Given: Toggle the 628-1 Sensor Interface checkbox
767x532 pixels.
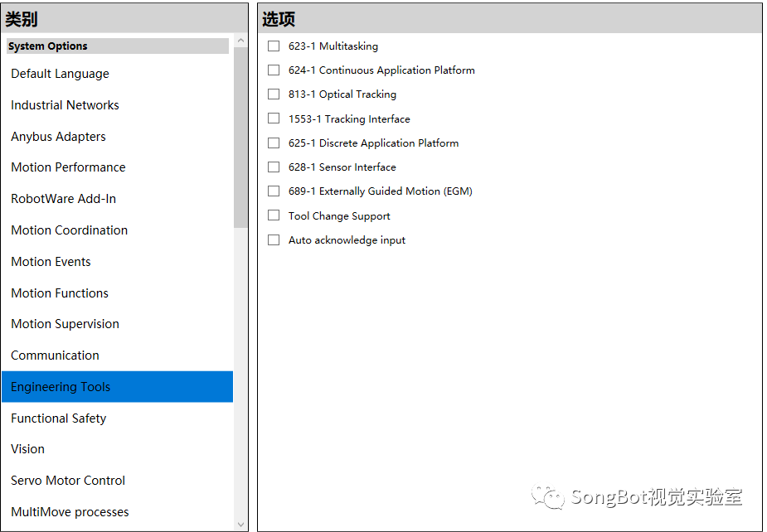Looking at the screenshot, I should pos(274,167).
